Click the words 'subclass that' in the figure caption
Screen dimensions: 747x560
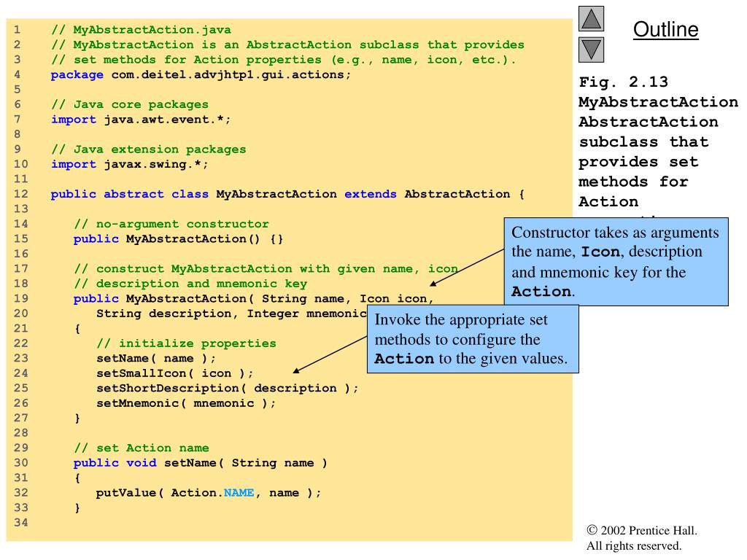click(x=643, y=142)
